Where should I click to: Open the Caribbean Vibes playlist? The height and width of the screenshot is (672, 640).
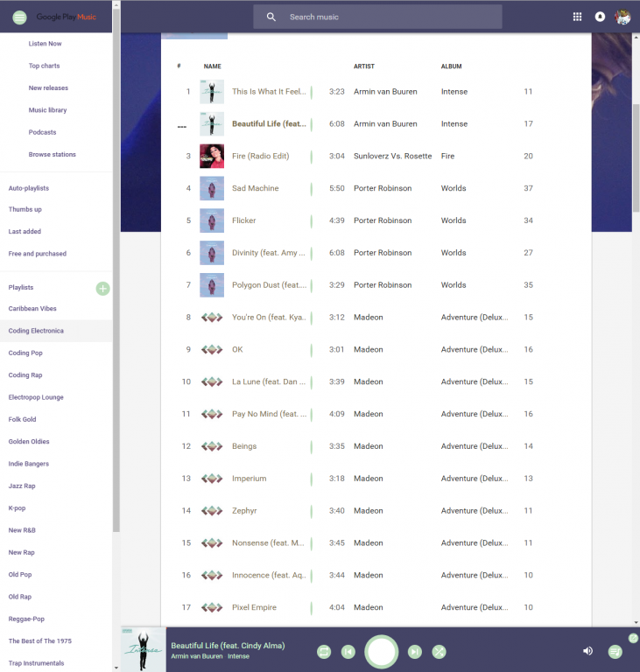(x=32, y=309)
